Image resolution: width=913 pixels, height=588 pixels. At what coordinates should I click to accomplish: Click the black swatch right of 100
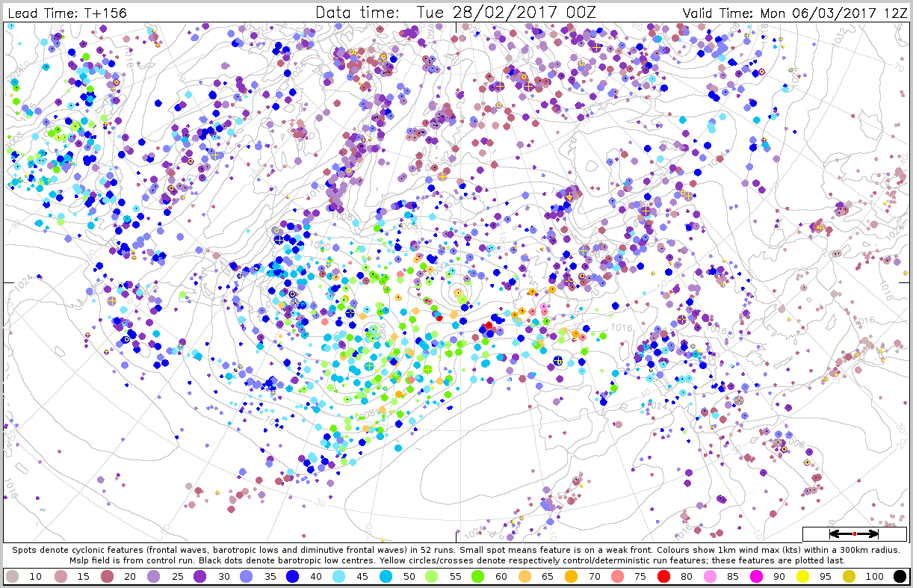pyautogui.click(x=900, y=576)
